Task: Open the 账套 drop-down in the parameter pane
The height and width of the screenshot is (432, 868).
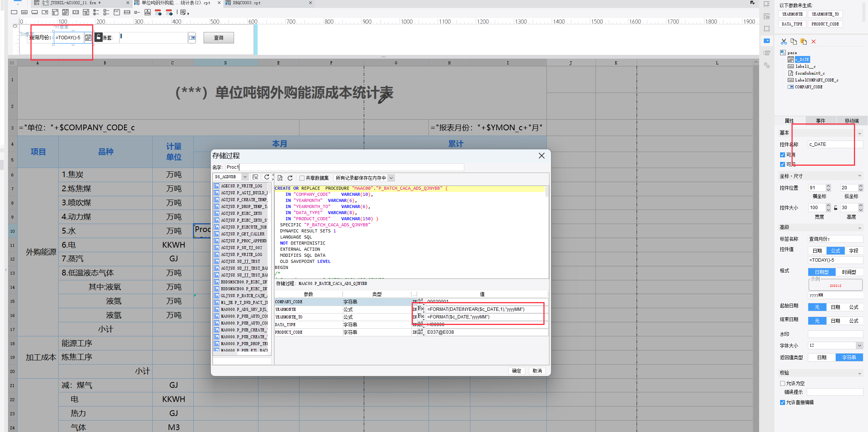Action: coord(192,38)
